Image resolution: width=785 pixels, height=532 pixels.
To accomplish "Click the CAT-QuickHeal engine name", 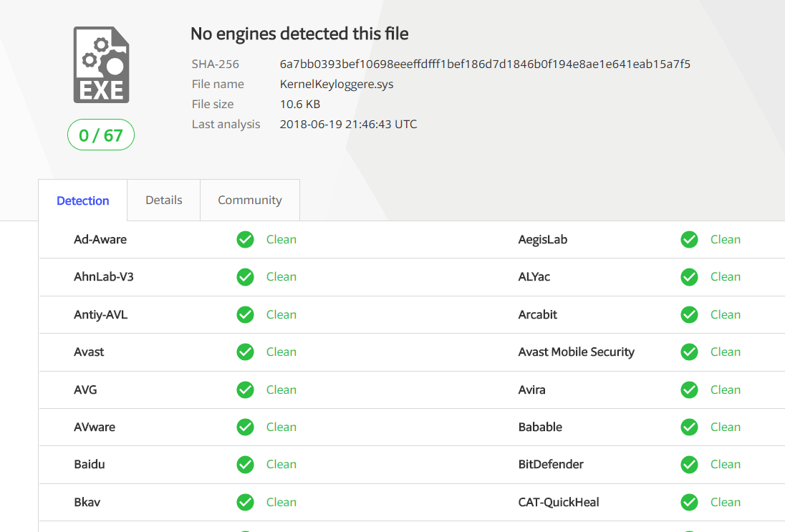I will click(559, 502).
